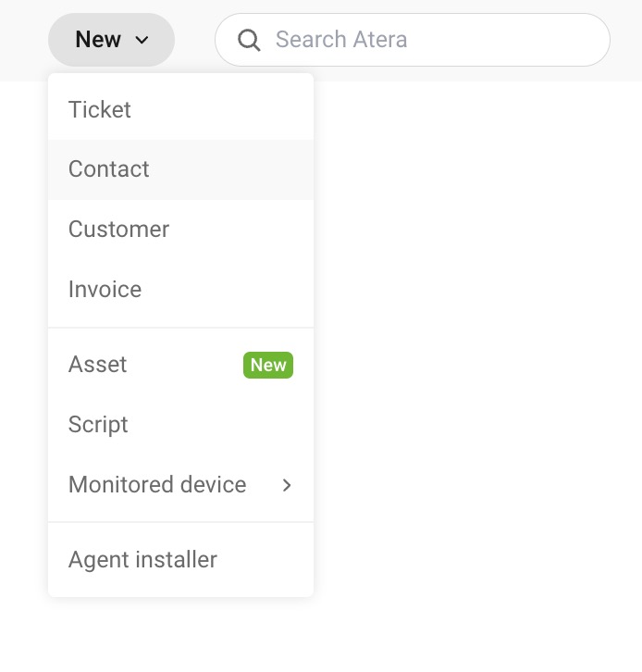Focus the Search Atera field
This screenshot has height=672, width=642.
click(x=413, y=40)
